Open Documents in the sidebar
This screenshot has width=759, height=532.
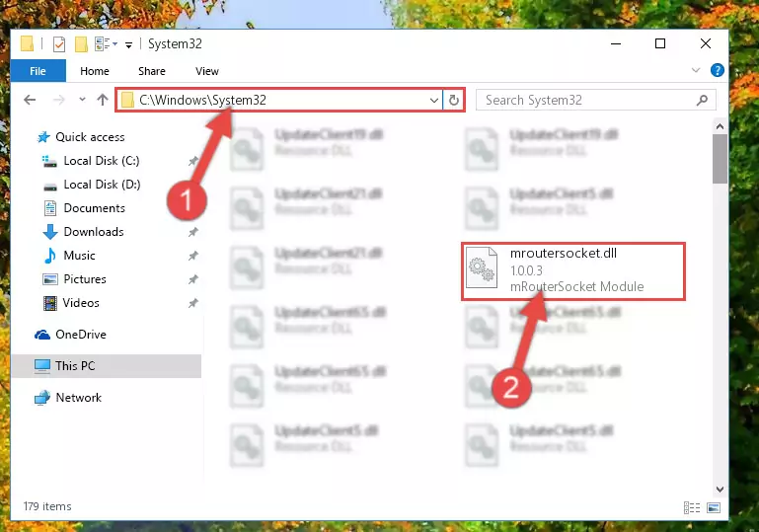click(x=95, y=208)
